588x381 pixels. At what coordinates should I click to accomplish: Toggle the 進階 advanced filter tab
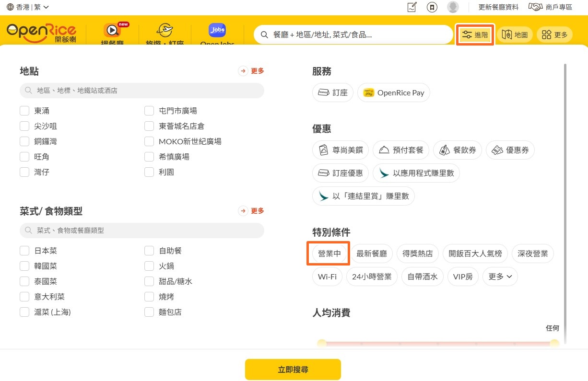coord(475,35)
